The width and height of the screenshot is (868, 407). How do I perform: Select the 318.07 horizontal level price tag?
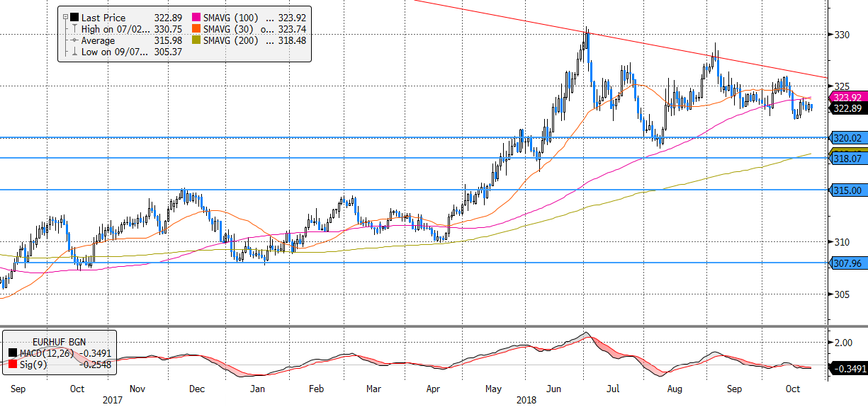tap(847, 160)
